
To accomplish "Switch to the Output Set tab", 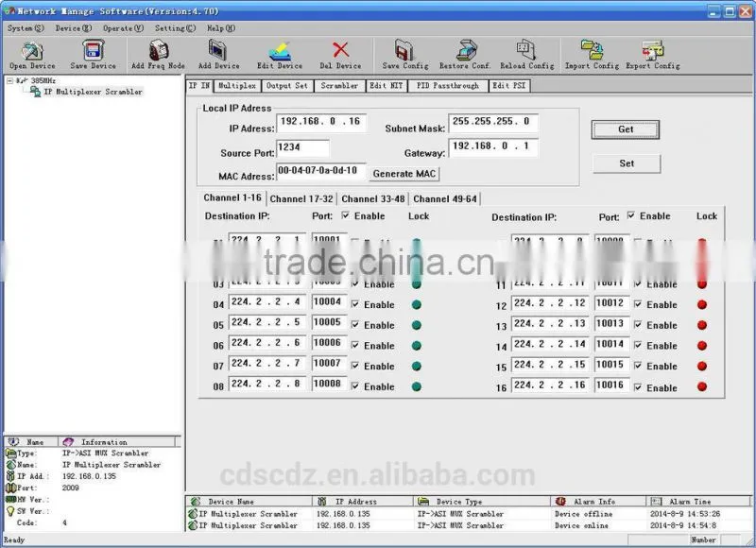I will pyautogui.click(x=287, y=86).
